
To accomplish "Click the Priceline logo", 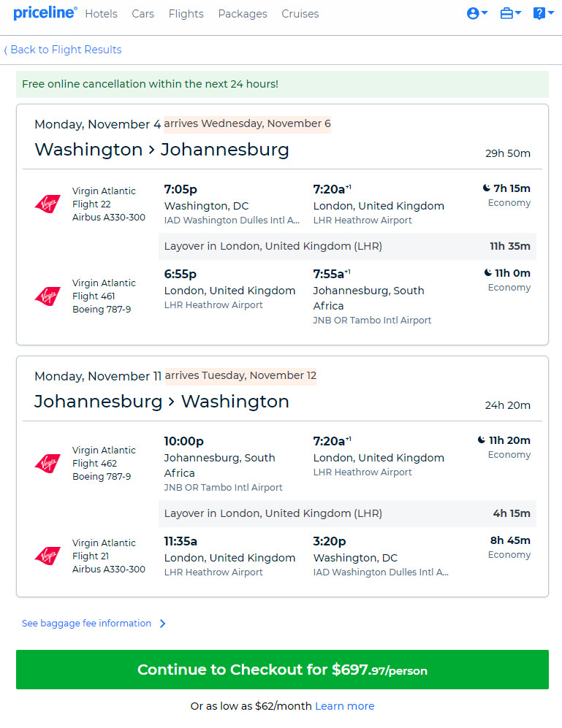I will (45, 13).
